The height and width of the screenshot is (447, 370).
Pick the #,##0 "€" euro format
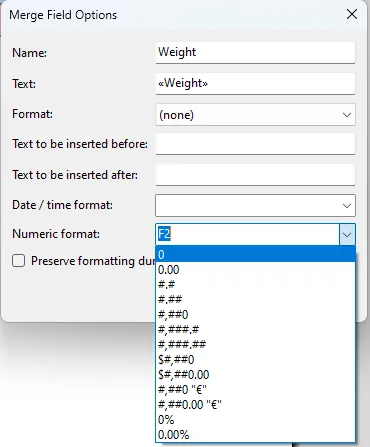pyautogui.click(x=255, y=389)
